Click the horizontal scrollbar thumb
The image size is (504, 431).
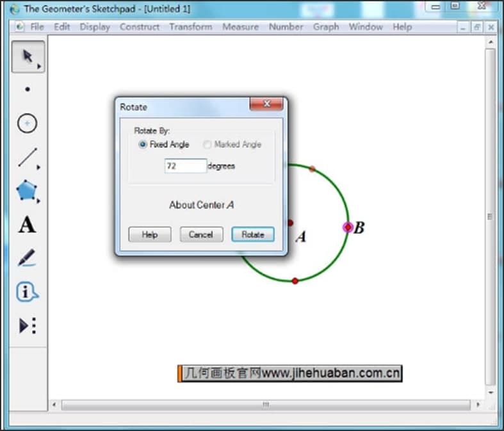coord(266,405)
